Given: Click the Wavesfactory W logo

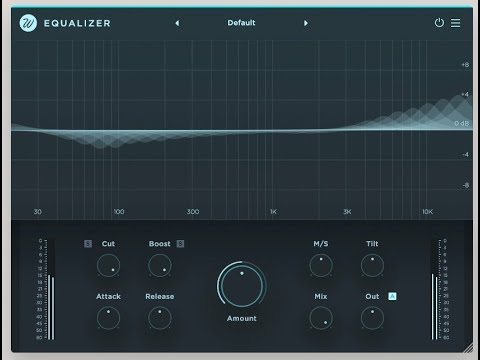Looking at the screenshot, I should pos(28,23).
